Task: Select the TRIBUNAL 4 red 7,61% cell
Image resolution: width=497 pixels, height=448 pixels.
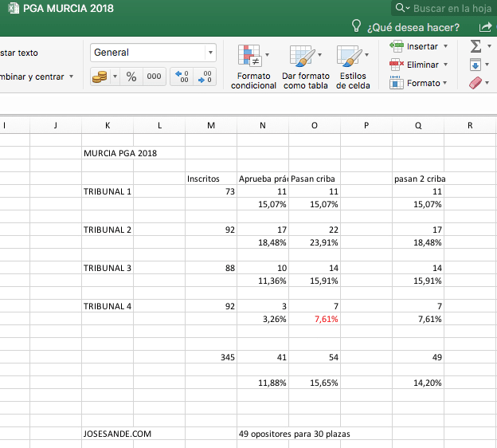Action: [x=315, y=319]
